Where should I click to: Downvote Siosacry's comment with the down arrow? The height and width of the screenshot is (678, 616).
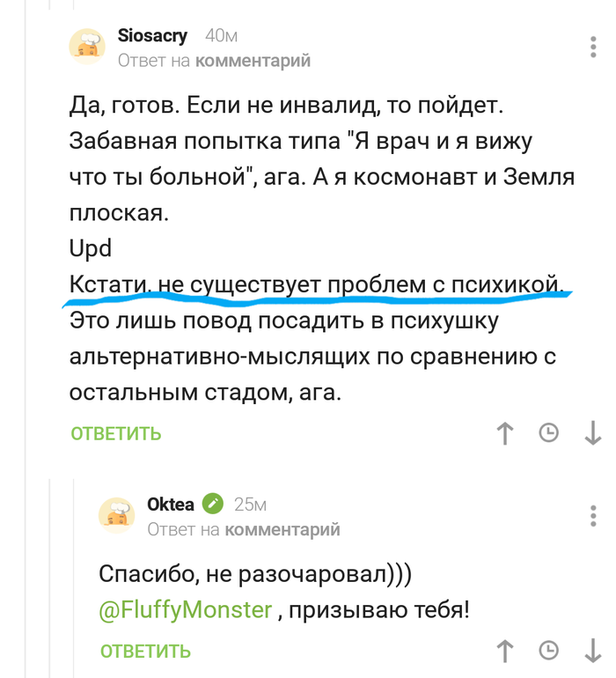[x=593, y=433]
